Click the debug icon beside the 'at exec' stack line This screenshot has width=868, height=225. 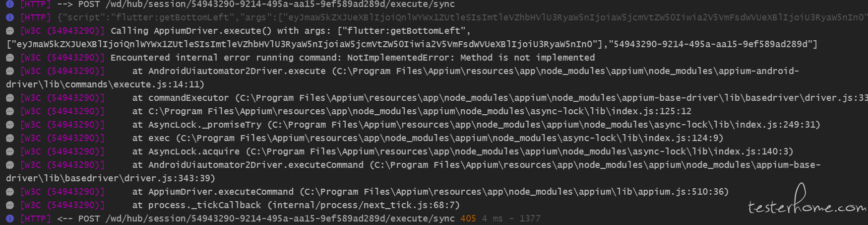[9, 138]
